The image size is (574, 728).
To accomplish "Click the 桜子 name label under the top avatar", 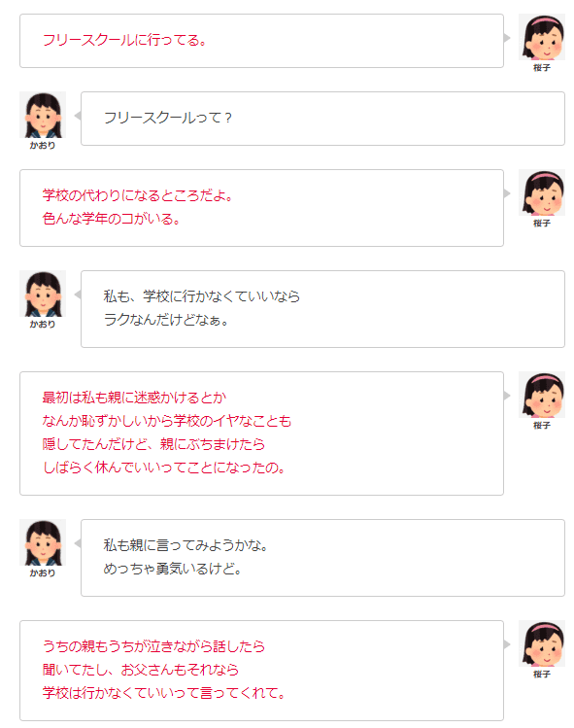I will (542, 68).
